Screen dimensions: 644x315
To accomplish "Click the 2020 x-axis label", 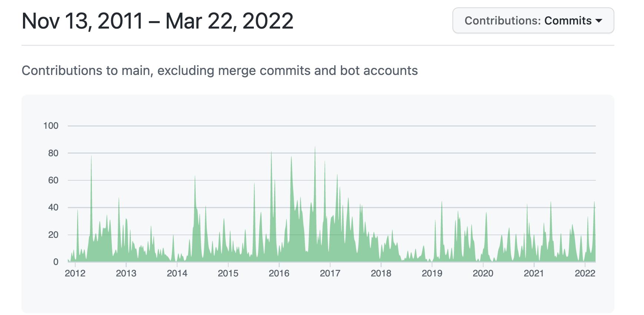I will pyautogui.click(x=483, y=273).
